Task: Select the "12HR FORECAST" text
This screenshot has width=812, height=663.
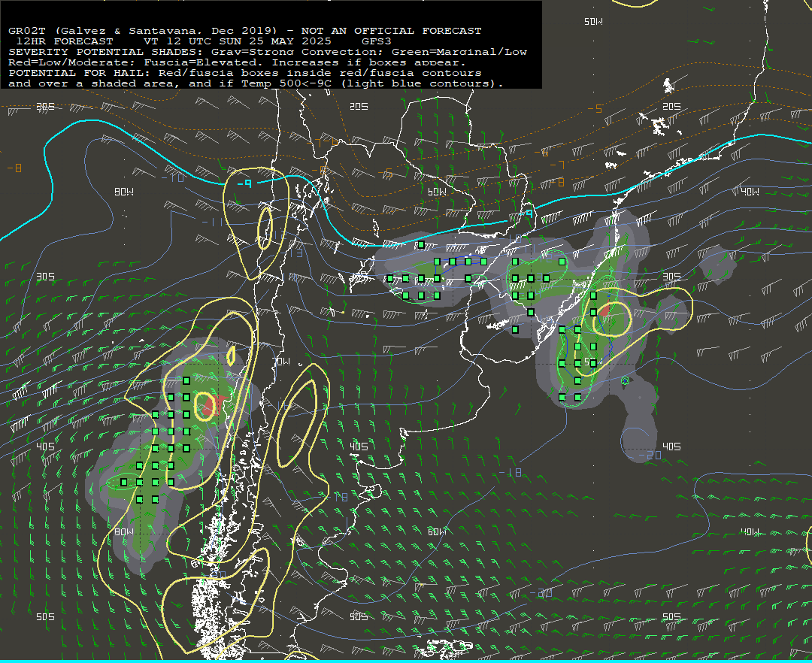Action: (x=65, y=41)
